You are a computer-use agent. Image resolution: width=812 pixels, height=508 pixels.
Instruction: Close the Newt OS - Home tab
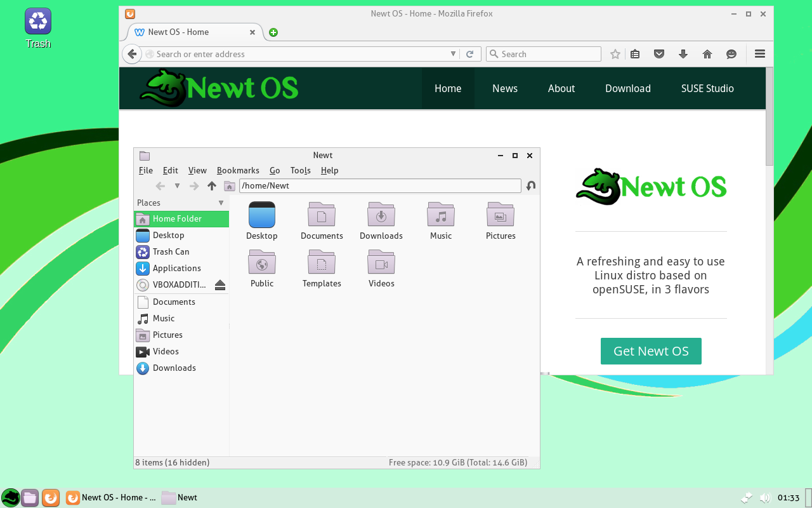[x=252, y=32]
